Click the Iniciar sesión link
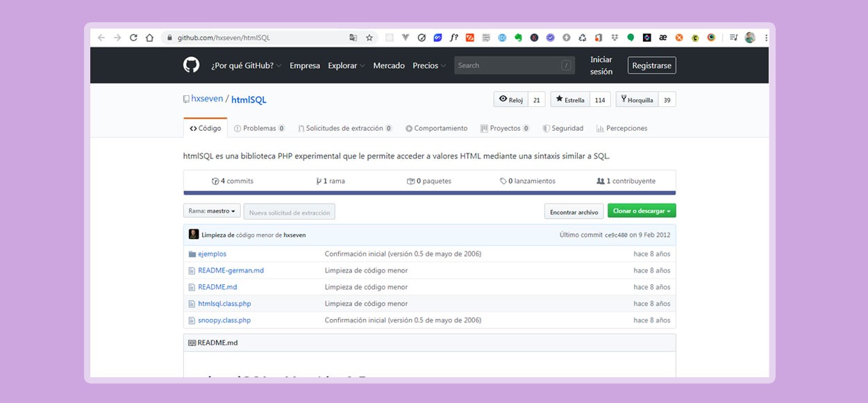The image size is (868, 403). coord(601,65)
